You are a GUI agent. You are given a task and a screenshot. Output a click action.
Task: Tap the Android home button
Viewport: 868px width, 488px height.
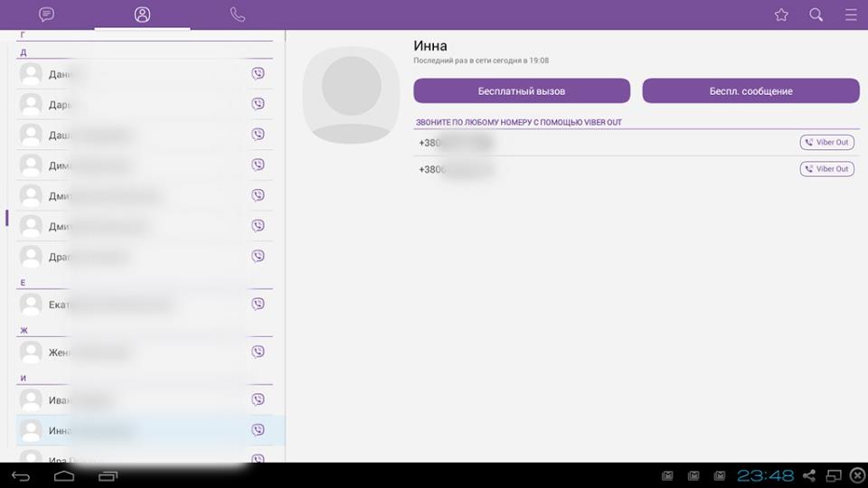pyautogui.click(x=63, y=475)
